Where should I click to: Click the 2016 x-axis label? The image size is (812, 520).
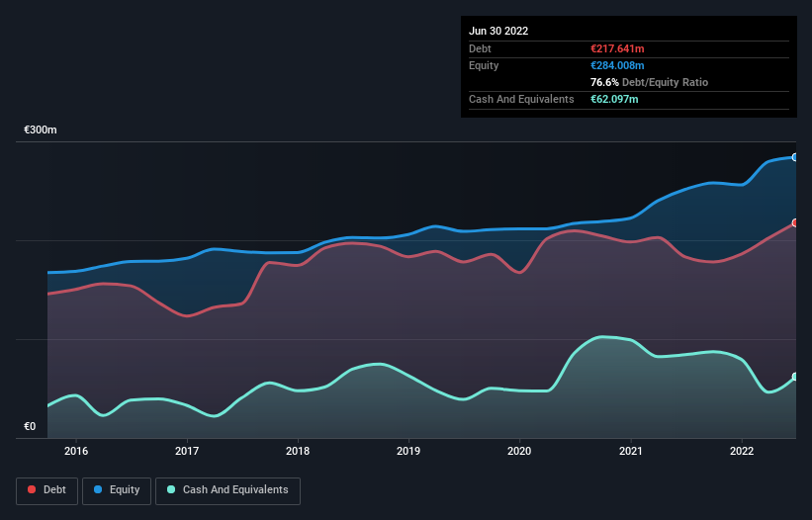tap(76, 451)
